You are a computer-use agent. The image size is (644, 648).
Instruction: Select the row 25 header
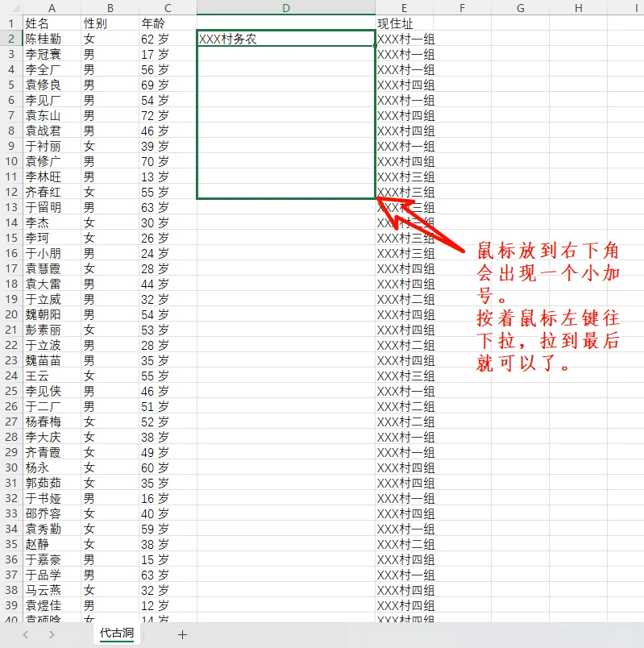10,391
